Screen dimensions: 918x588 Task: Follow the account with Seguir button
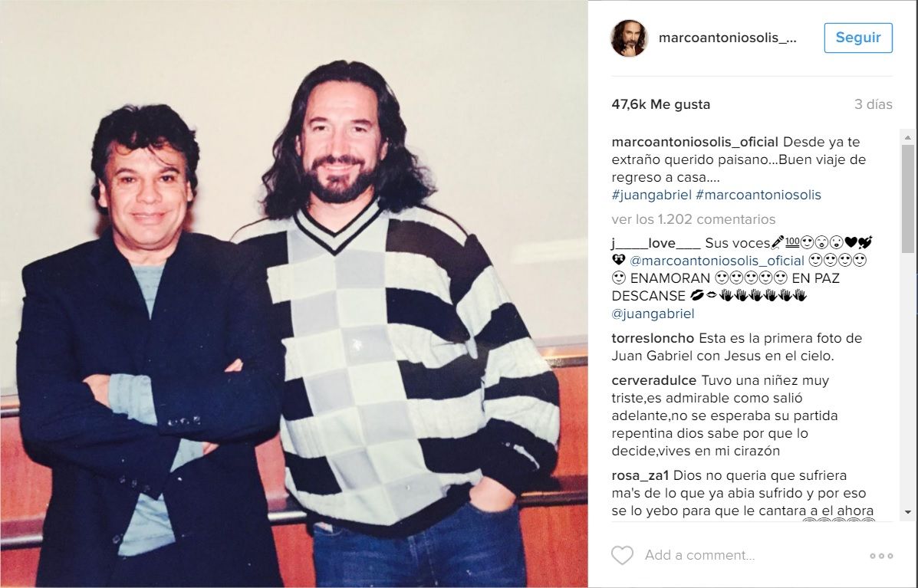tap(858, 38)
